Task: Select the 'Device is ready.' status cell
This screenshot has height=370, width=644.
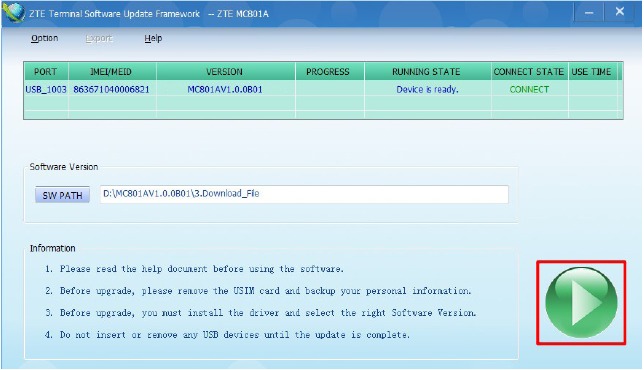Action: [427, 89]
